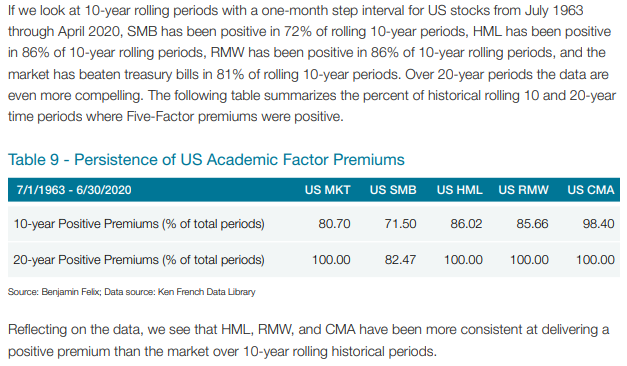This screenshot has height=366, width=627.
Task: Click the 20-year Positive Premiums row label
Action: [x=139, y=260]
